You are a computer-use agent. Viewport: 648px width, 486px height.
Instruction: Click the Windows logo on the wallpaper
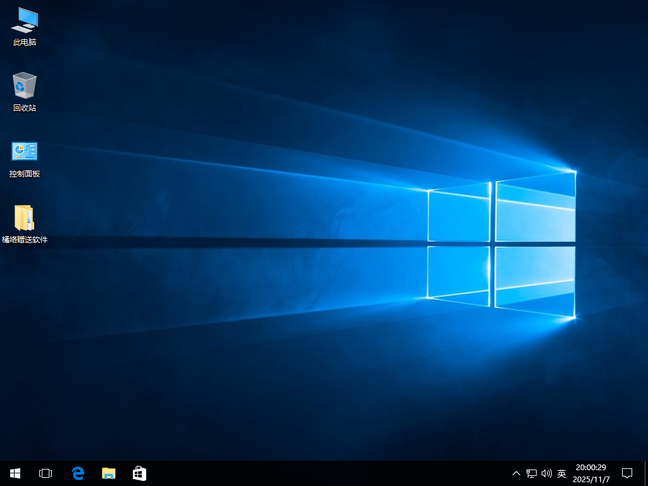pyautogui.click(x=502, y=242)
